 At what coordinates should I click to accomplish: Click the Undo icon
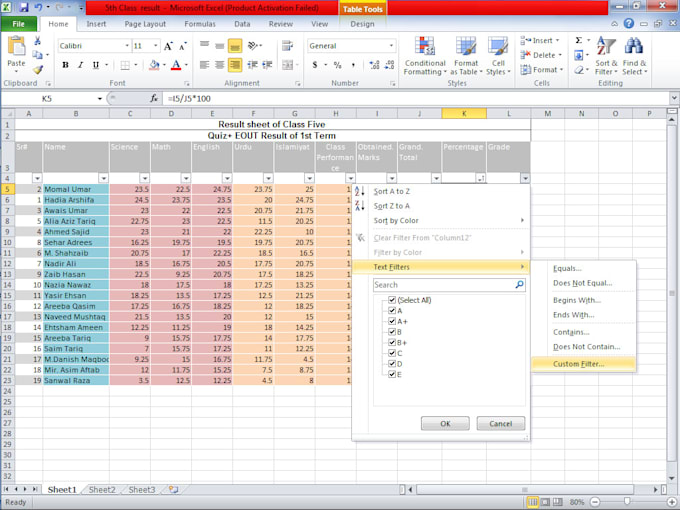coord(39,7)
